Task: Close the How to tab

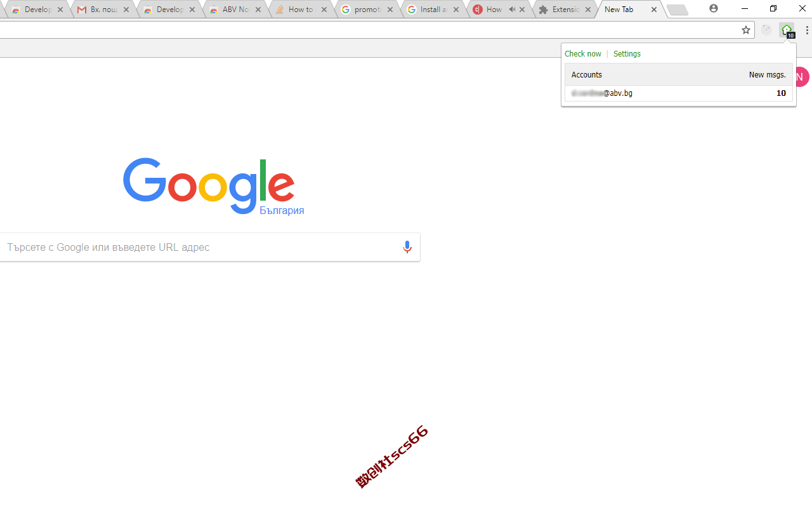Action: (324, 10)
